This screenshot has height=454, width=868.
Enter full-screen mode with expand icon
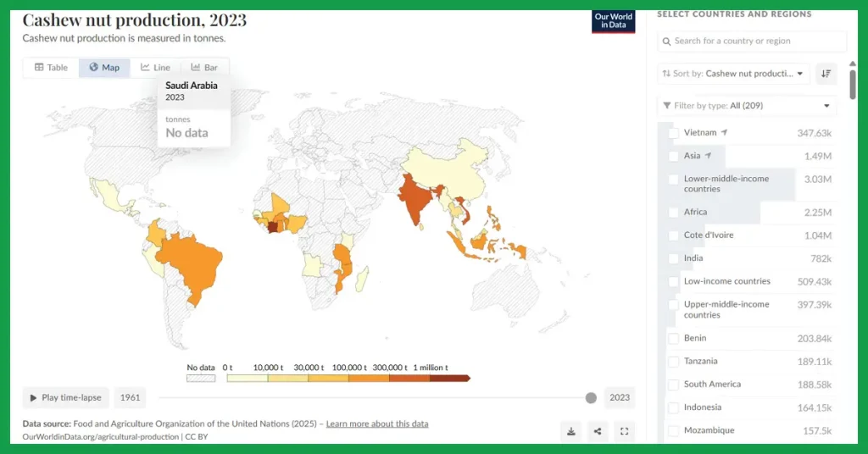[624, 431]
